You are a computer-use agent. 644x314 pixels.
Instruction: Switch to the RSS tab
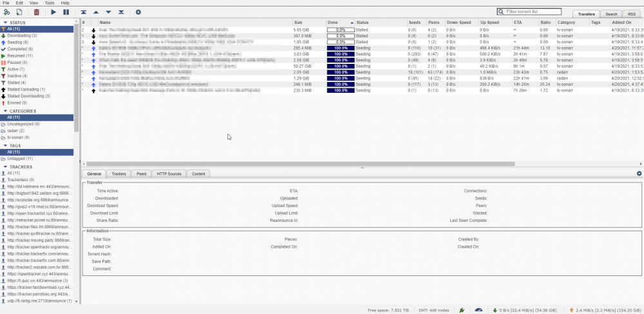coord(631,14)
